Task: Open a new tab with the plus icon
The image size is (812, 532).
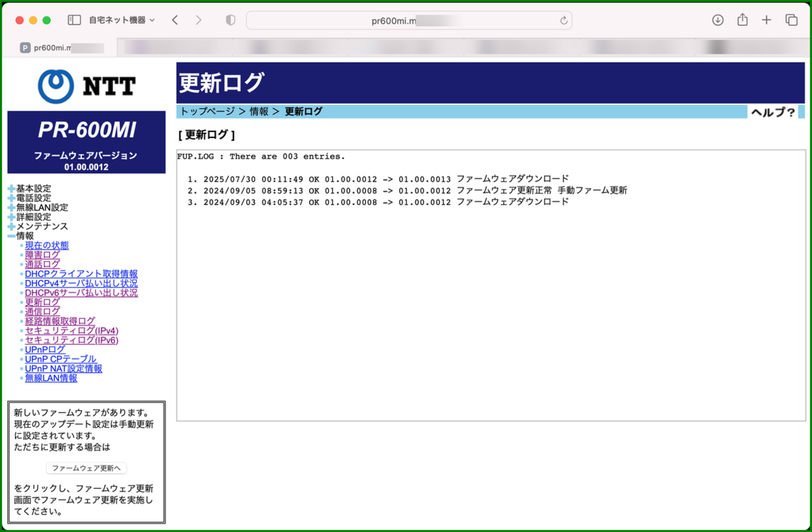Action: pos(766,20)
